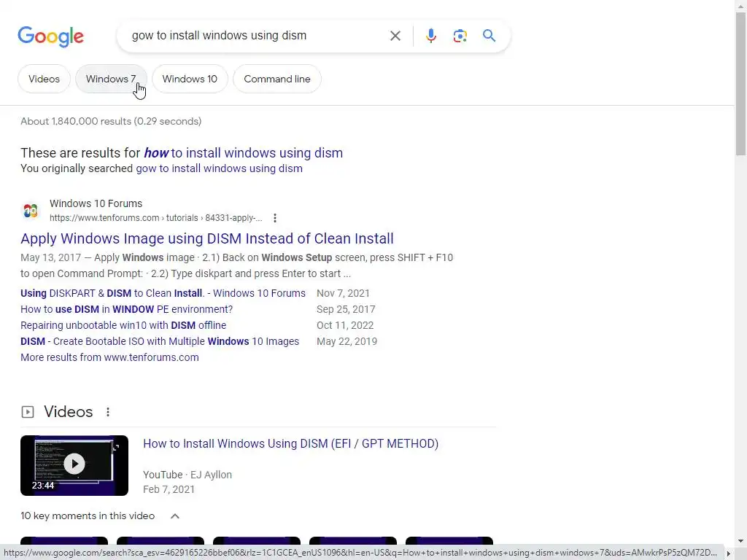Screen dimensions: 747x560
Task: Collapse the 10 key moments section
Action: point(175,516)
